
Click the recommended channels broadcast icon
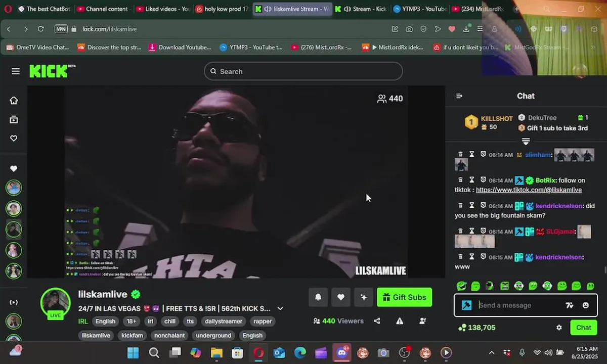pyautogui.click(x=14, y=302)
